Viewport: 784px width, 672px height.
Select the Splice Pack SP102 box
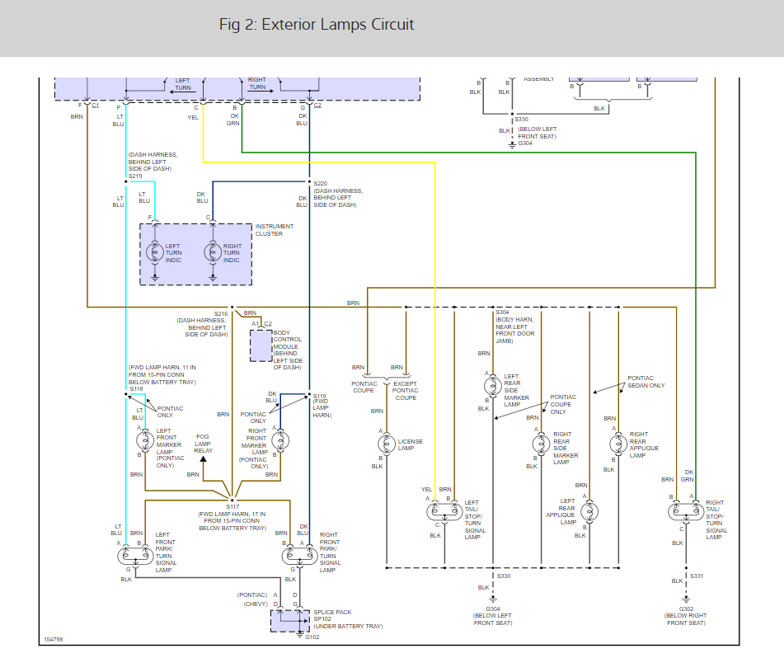(x=290, y=621)
